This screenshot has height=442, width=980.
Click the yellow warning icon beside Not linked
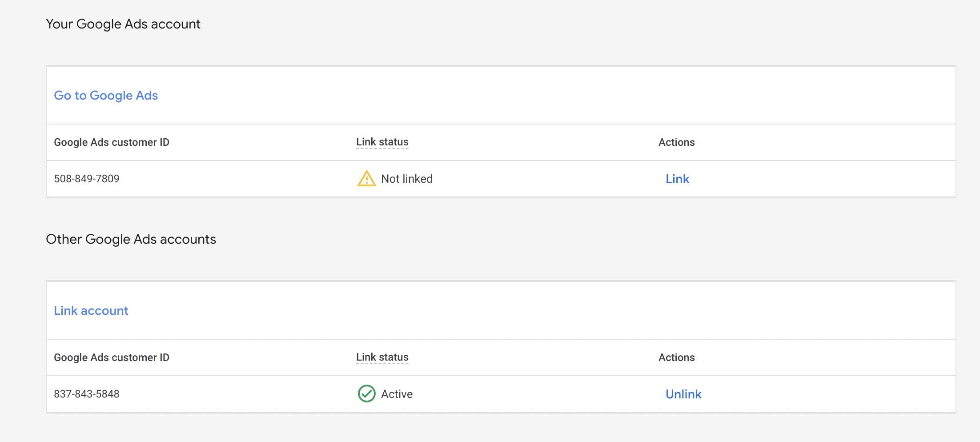tap(367, 178)
